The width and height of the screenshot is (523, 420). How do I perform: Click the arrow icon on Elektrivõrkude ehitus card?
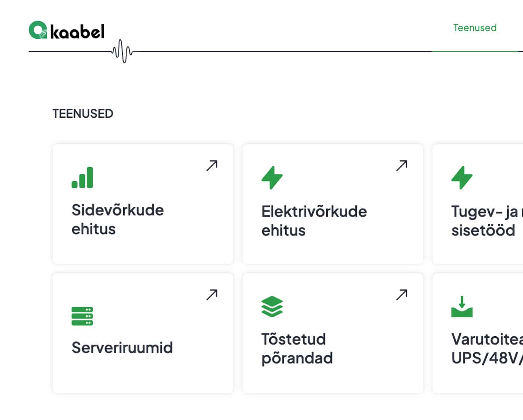(402, 166)
